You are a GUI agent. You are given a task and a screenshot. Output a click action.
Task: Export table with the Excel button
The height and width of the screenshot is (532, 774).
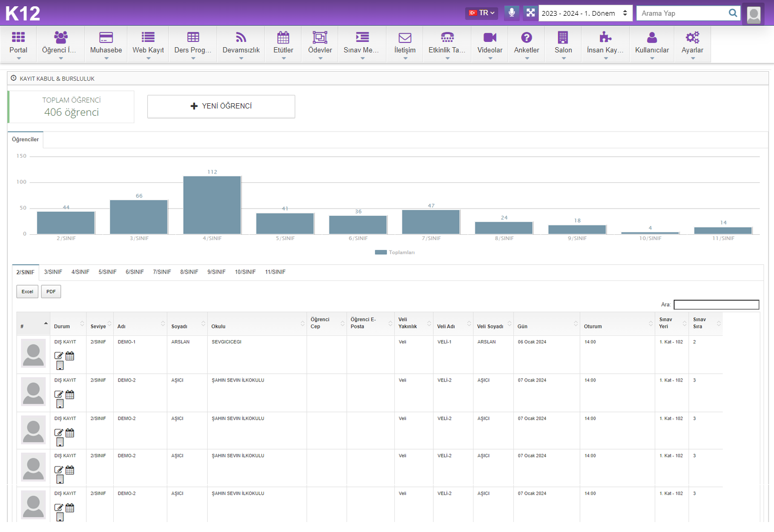27,291
